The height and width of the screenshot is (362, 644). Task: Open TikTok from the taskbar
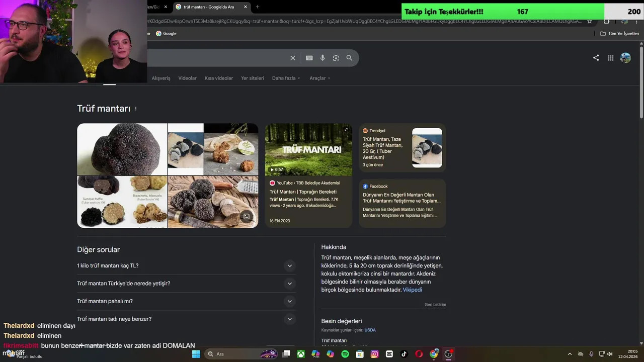pyautogui.click(x=404, y=354)
